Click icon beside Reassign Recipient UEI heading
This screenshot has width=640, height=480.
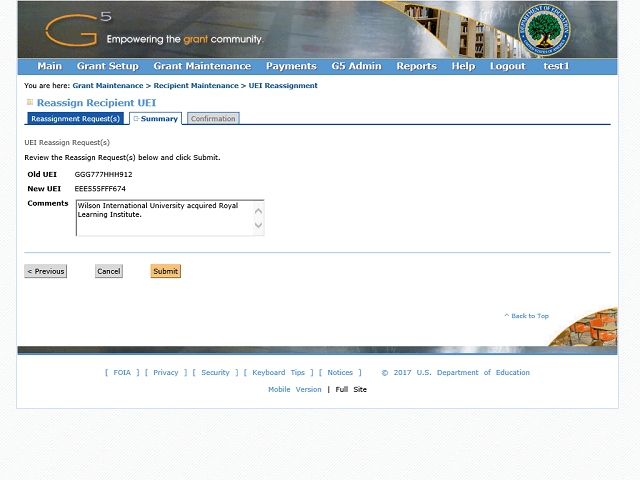coord(29,102)
